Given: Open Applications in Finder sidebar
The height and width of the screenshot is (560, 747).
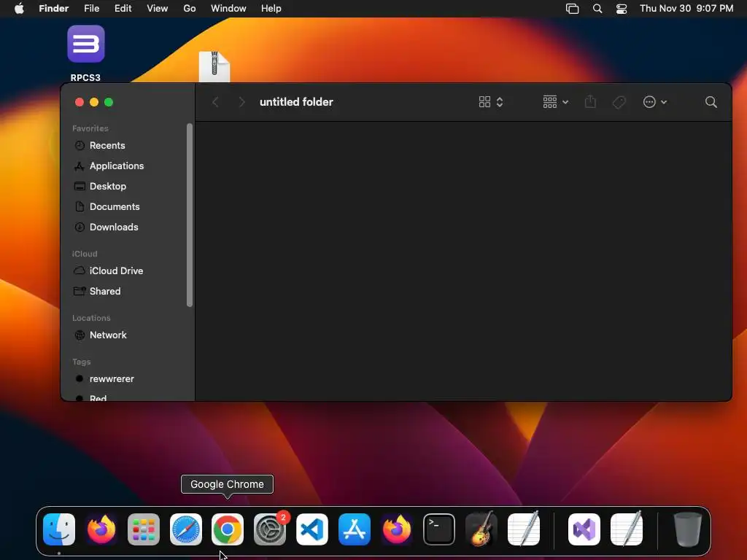Looking at the screenshot, I should click(x=116, y=166).
